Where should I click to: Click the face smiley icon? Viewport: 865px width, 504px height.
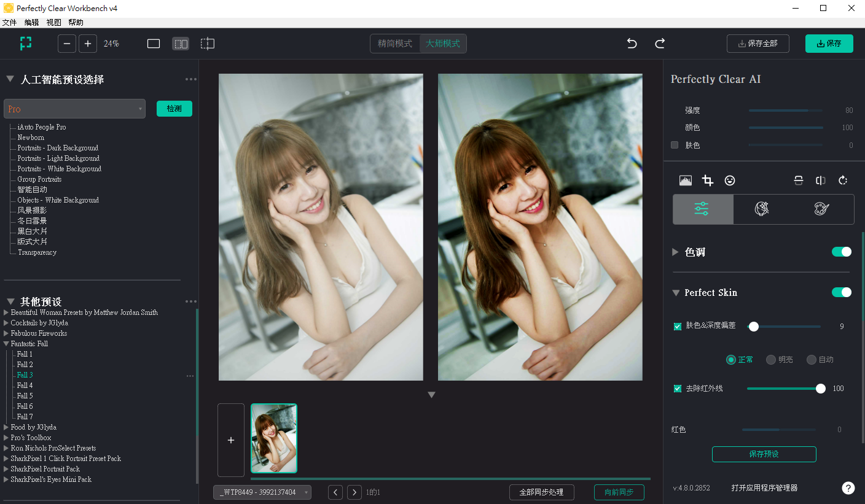[730, 180]
